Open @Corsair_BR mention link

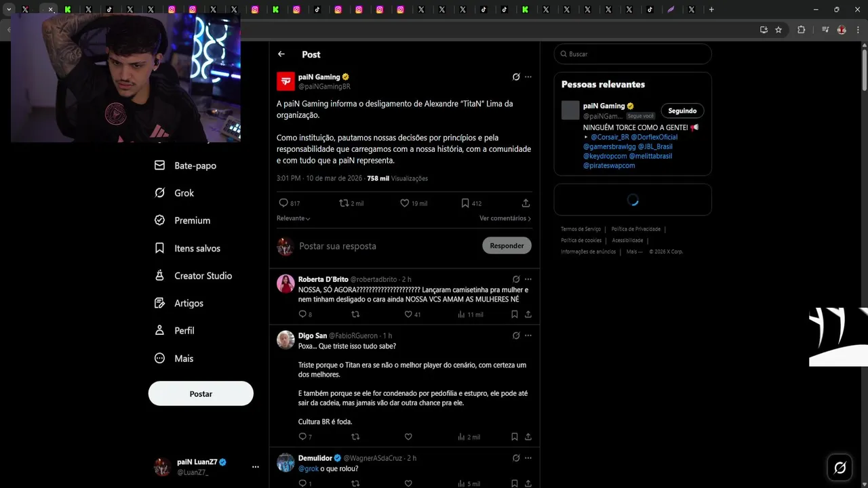coord(610,137)
